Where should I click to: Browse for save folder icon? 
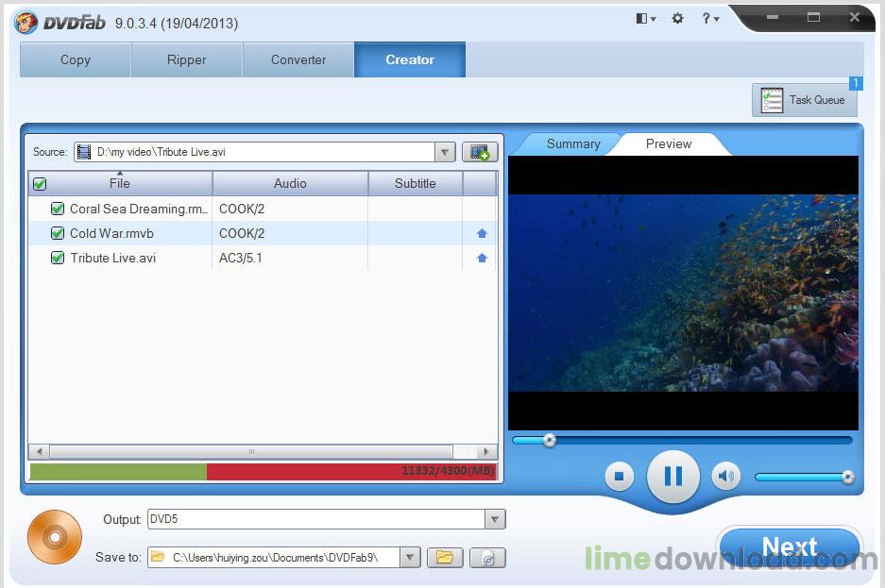[x=445, y=558]
